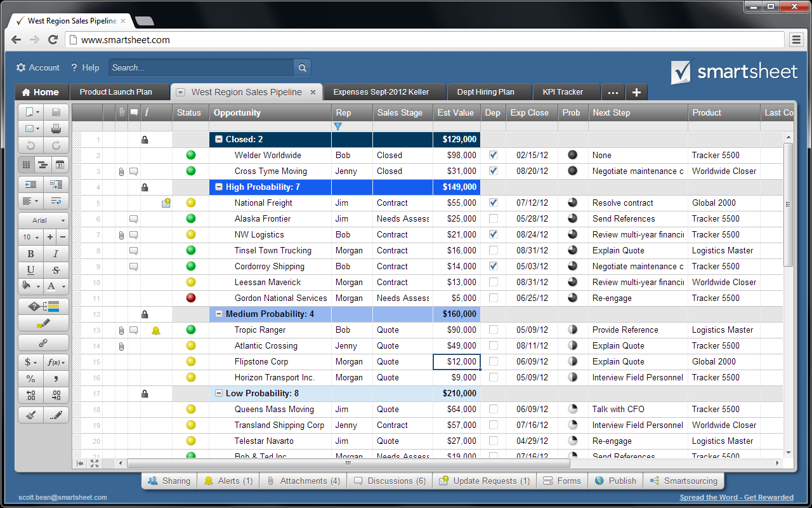This screenshot has height=508, width=812.
Task: Check Dep checkbox for Tropic Ranger
Action: (x=494, y=330)
